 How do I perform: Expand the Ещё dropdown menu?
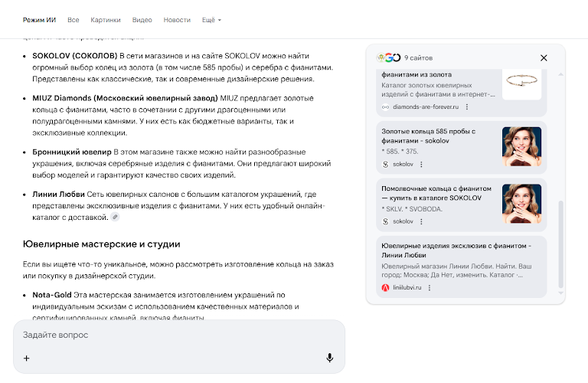click(x=211, y=19)
